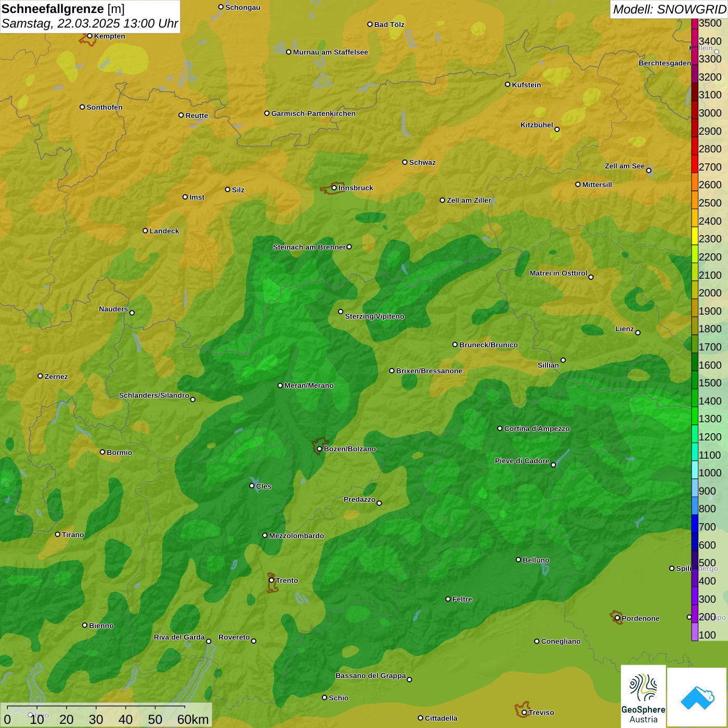Click the 'Sterzing/Vipiteno' label

[x=374, y=316]
